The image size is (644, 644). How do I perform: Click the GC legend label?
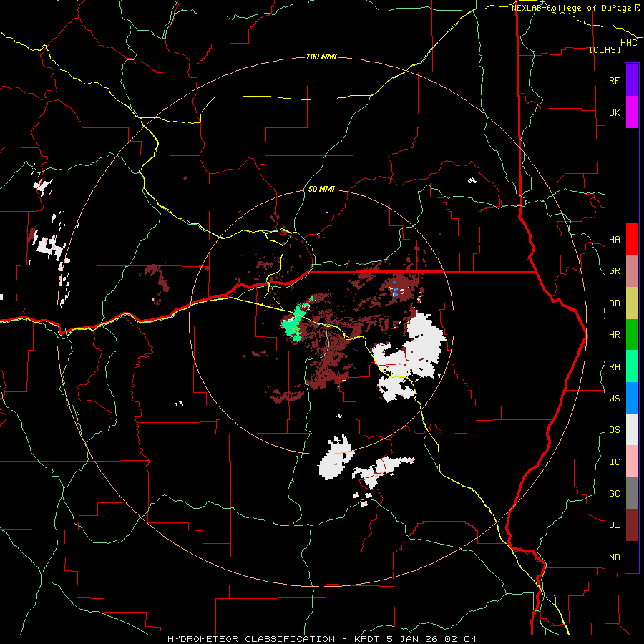614,494
